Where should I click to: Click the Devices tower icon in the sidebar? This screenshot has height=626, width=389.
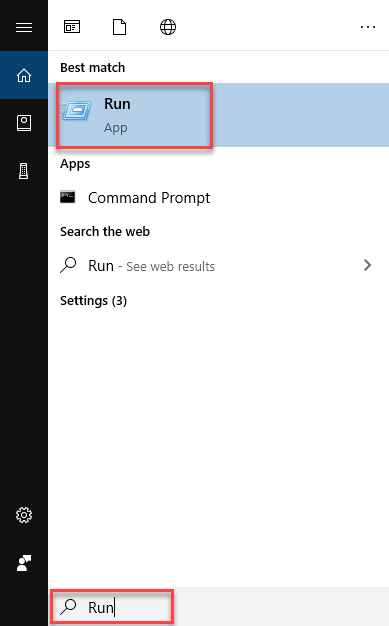coord(24,171)
